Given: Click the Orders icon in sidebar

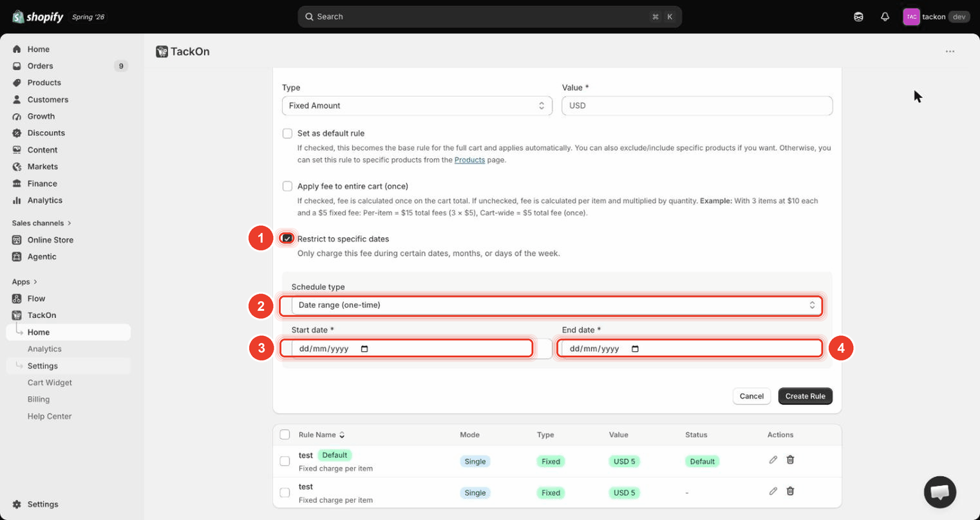Looking at the screenshot, I should tap(17, 66).
